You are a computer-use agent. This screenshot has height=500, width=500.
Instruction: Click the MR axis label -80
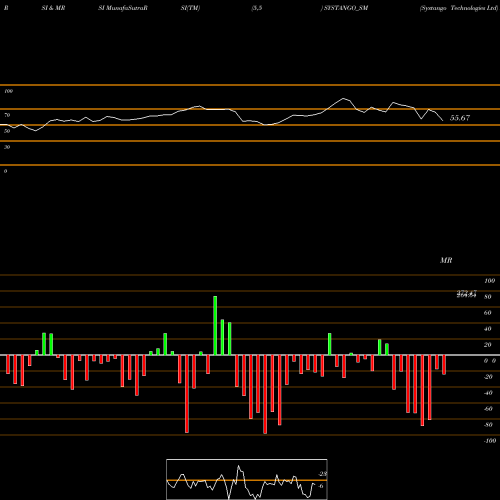(488, 425)
